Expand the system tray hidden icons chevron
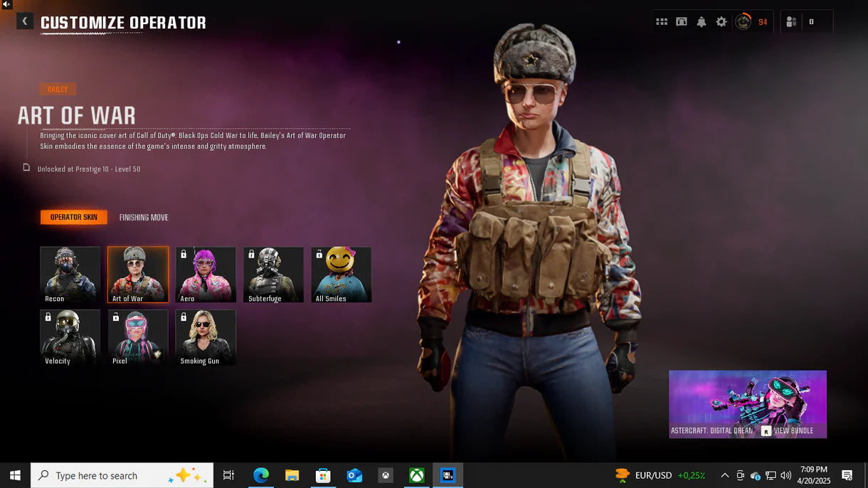 pyautogui.click(x=724, y=475)
